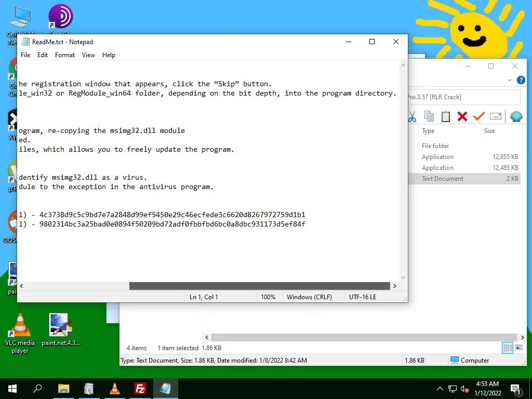
Task: Click the Notepad icon in the taskbar
Action: [166, 389]
